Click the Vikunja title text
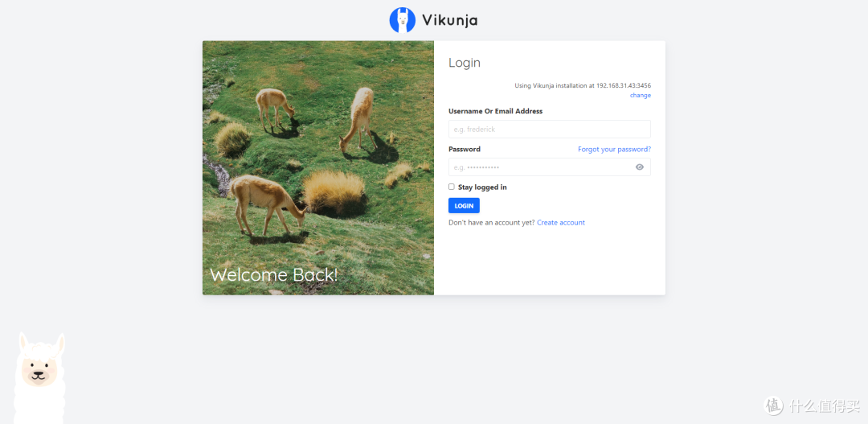 (449, 20)
